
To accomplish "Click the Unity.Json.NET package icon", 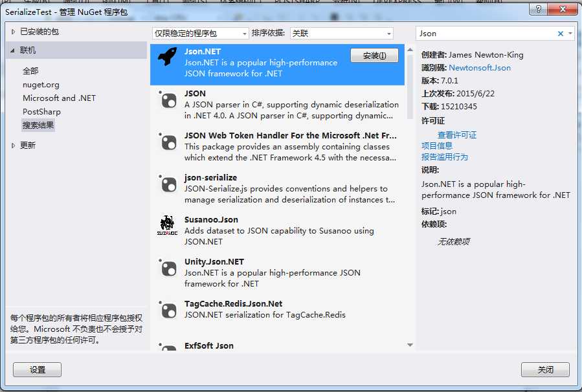I will pos(168,267).
